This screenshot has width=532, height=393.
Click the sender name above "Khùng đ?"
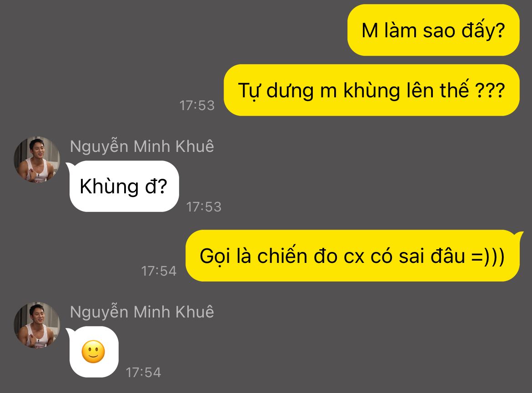pos(142,146)
